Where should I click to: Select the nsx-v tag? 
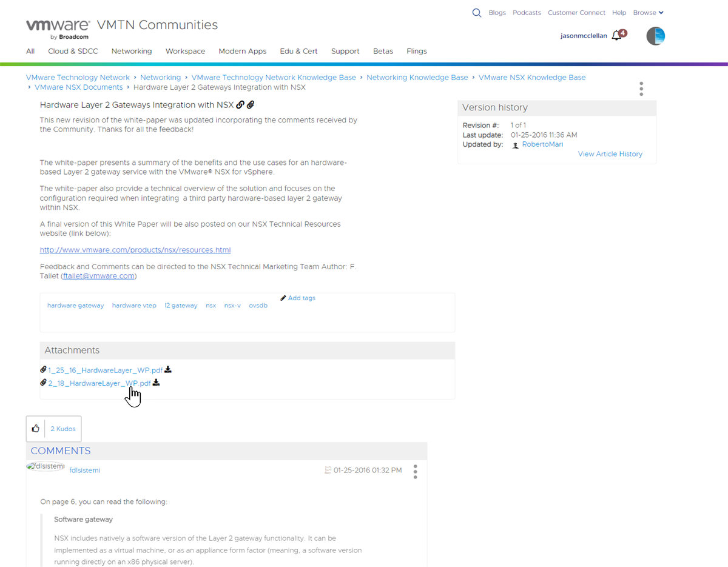pos(232,306)
